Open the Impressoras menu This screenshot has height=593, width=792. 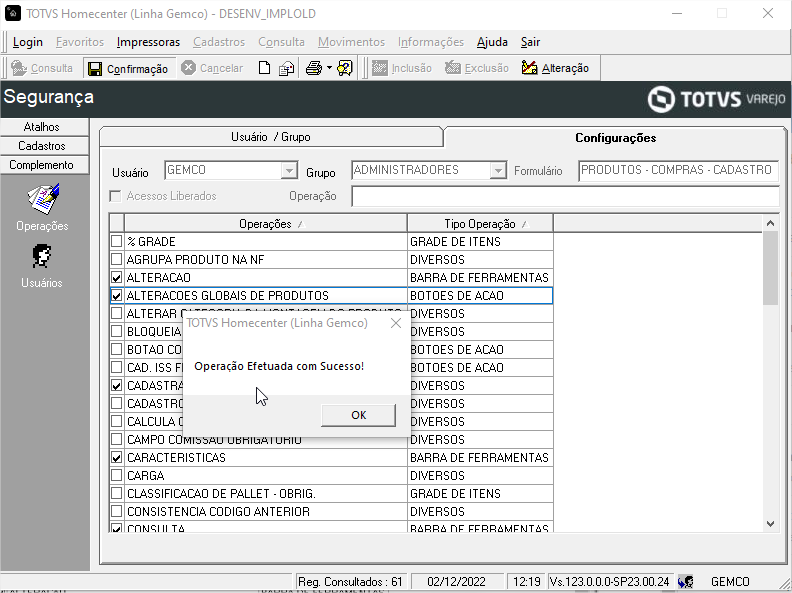148,42
